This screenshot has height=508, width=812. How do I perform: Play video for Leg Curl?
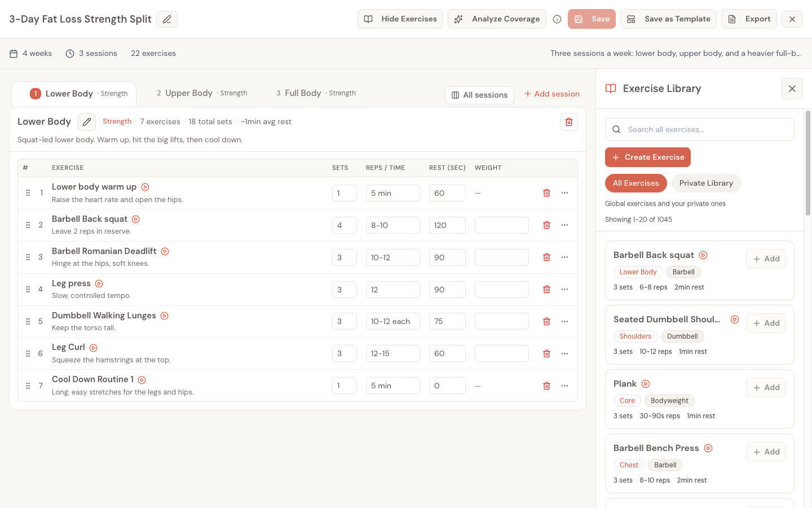click(93, 348)
